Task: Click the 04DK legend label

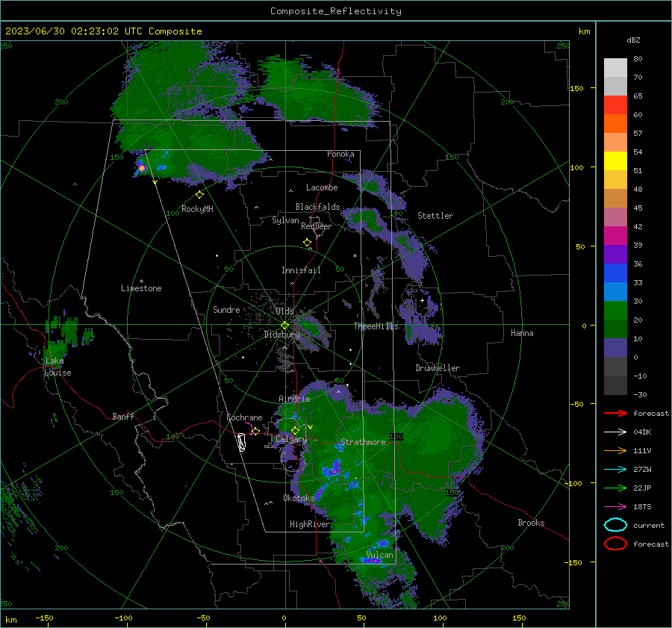Action: point(642,432)
